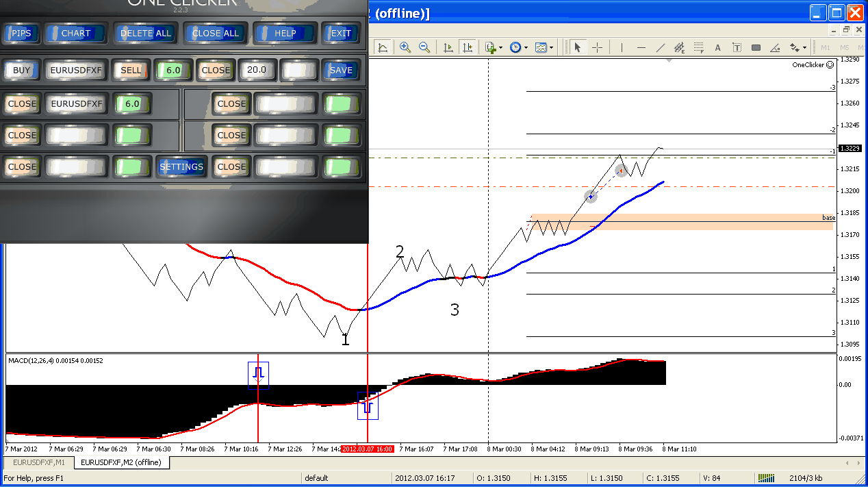Click CLOSE next to the second EURUSDFXF row
This screenshot has height=487, width=868.
tap(21, 103)
